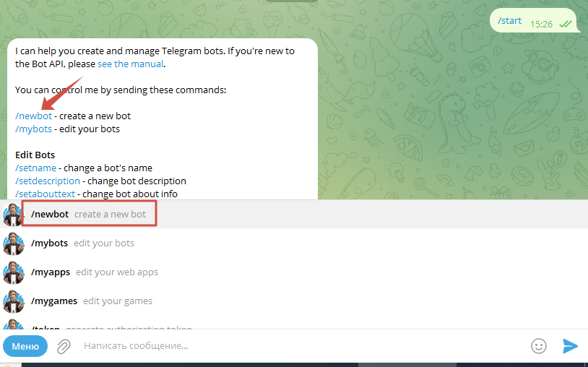Choose /mybots in the command suggestion list
This screenshot has height=367, width=588.
pyautogui.click(x=294, y=243)
